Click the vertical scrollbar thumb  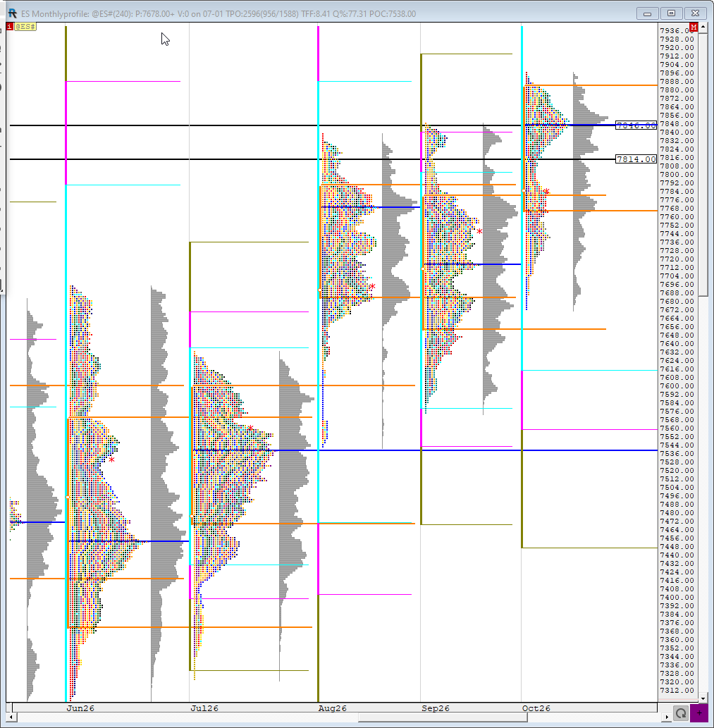click(x=703, y=164)
